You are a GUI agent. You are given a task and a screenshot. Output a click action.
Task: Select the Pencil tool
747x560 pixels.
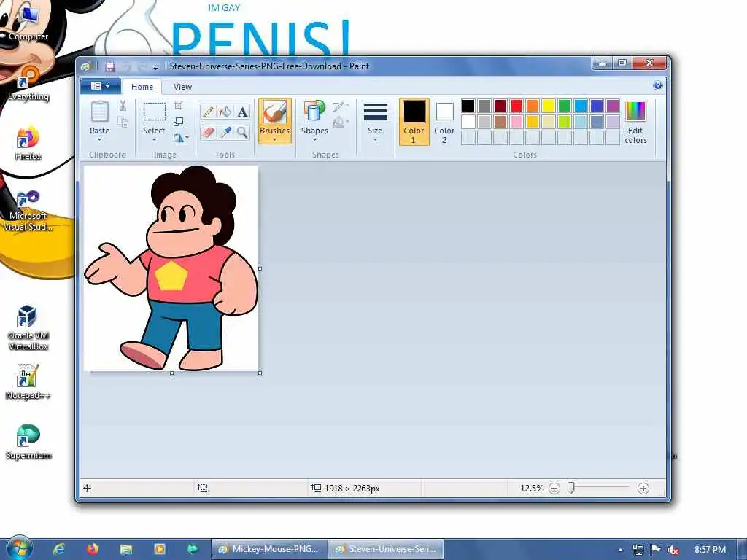coord(208,112)
